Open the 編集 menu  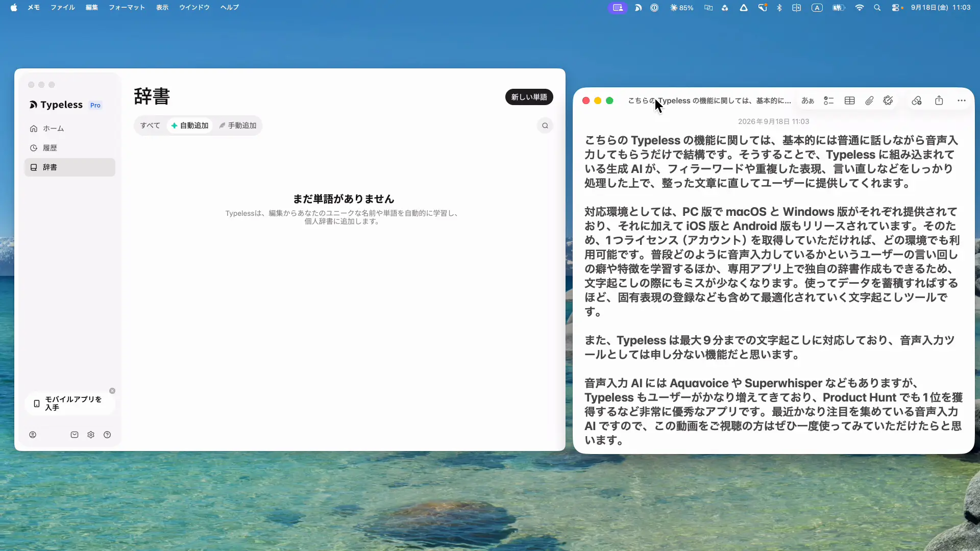92,8
